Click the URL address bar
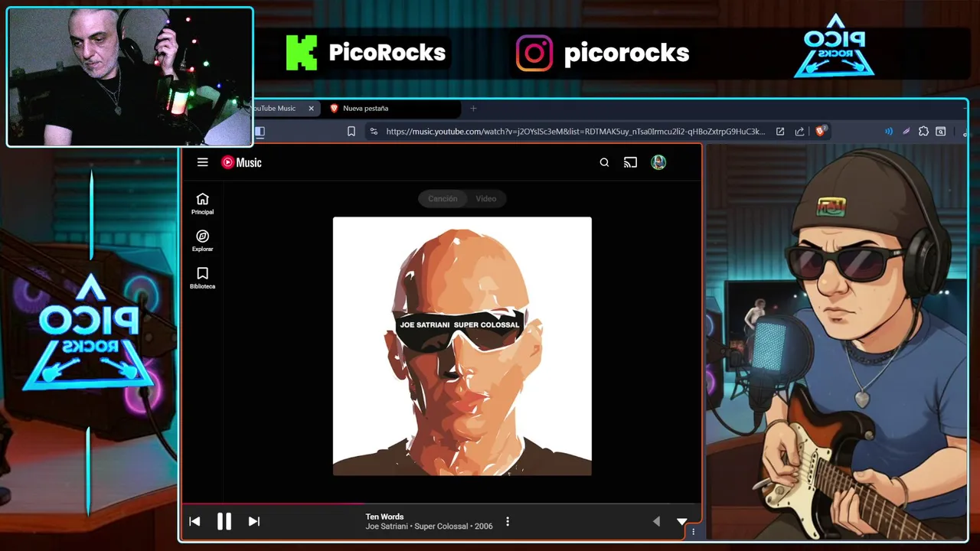Screen dimensions: 980x551 (x=574, y=132)
